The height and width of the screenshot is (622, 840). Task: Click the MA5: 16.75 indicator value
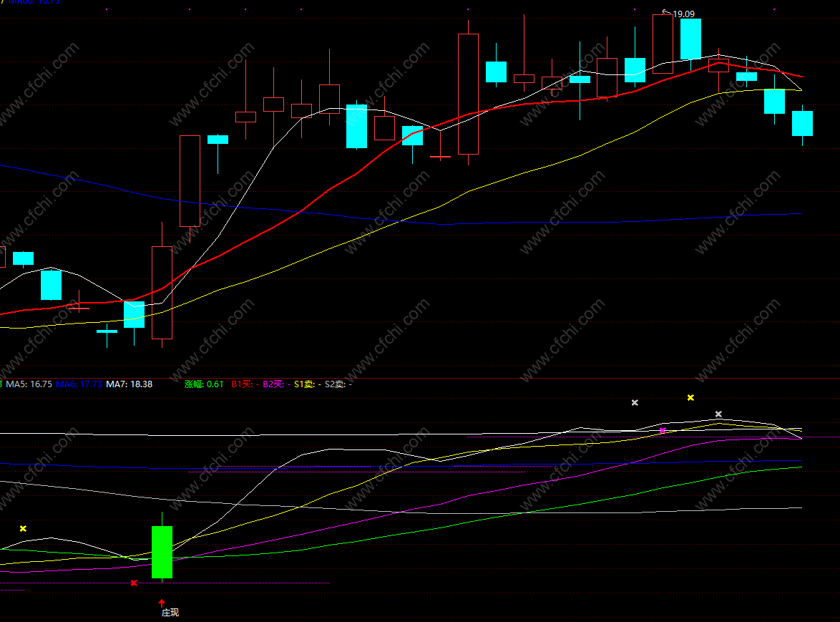click(x=29, y=384)
